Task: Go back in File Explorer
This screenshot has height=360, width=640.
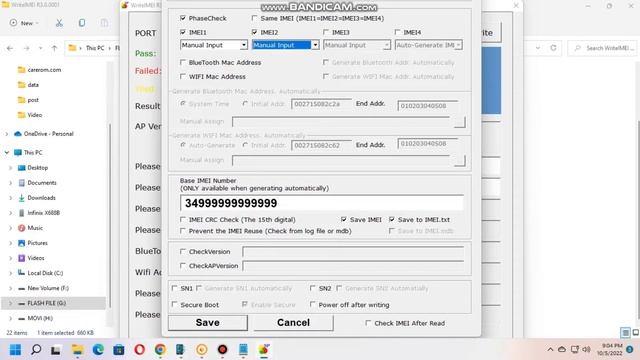Action: click(x=10, y=48)
